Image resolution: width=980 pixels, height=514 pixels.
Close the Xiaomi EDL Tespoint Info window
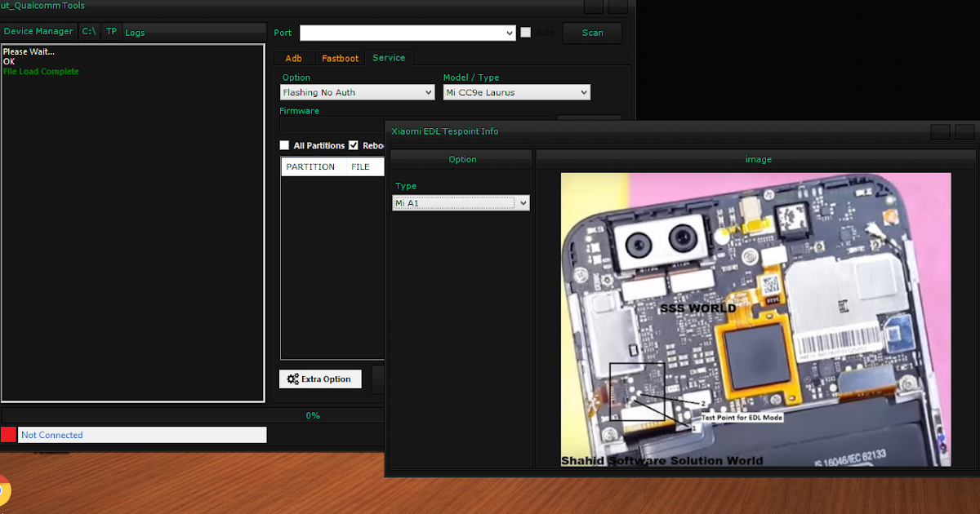965,131
